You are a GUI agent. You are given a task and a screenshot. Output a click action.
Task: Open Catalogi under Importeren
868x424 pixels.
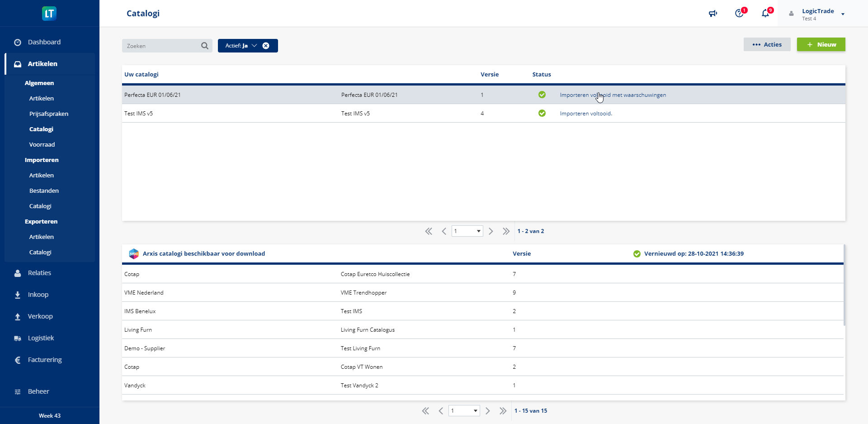point(40,206)
